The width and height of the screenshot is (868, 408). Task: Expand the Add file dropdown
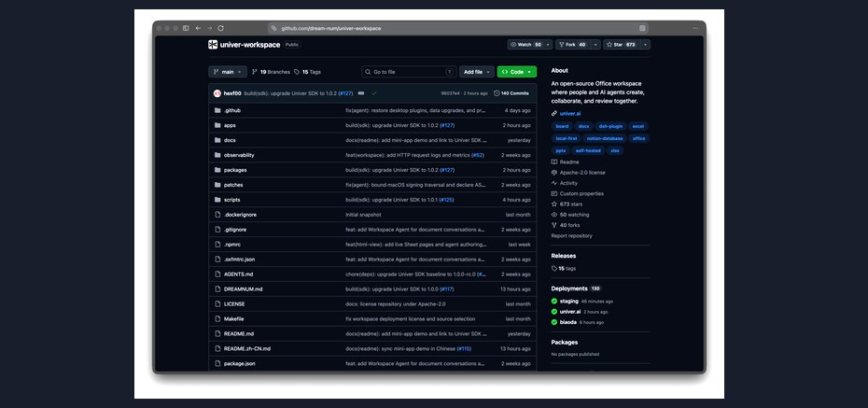point(477,72)
